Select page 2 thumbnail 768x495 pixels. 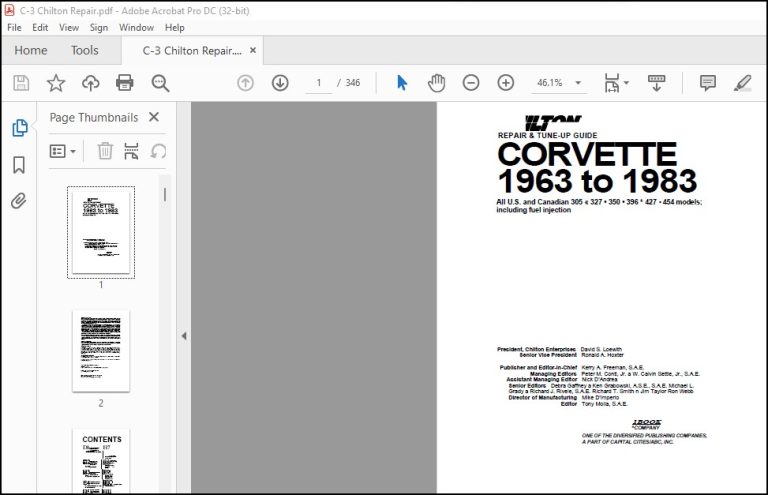point(101,351)
